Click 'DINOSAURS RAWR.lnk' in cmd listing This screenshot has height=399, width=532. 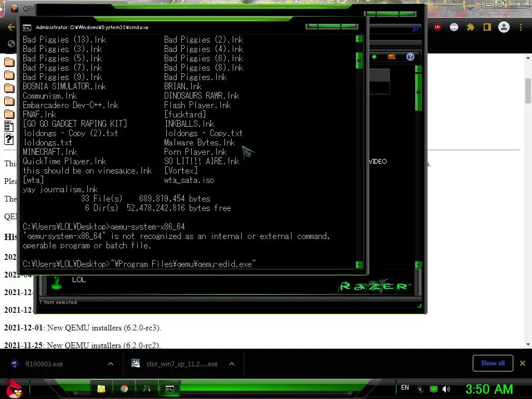[202, 96]
